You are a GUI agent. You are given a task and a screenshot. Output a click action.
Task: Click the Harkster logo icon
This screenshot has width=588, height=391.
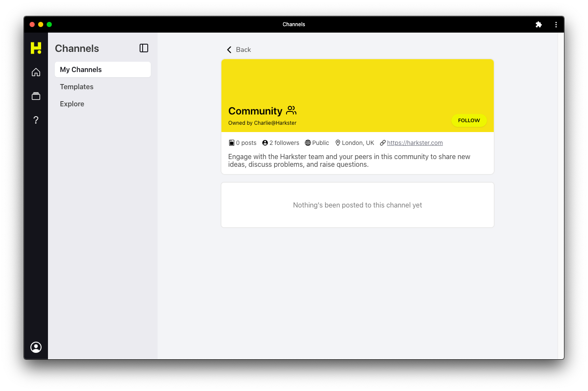click(36, 48)
